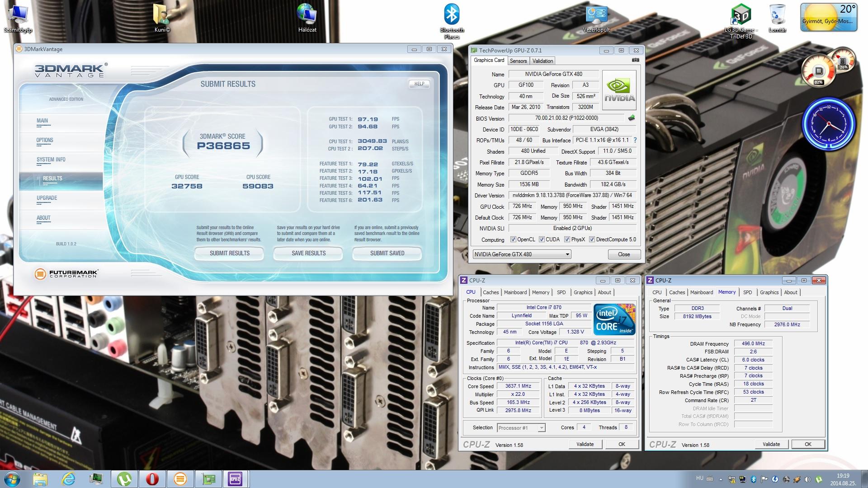Click the SAVE RESULTS button
The width and height of the screenshot is (868, 488).
coord(308,253)
